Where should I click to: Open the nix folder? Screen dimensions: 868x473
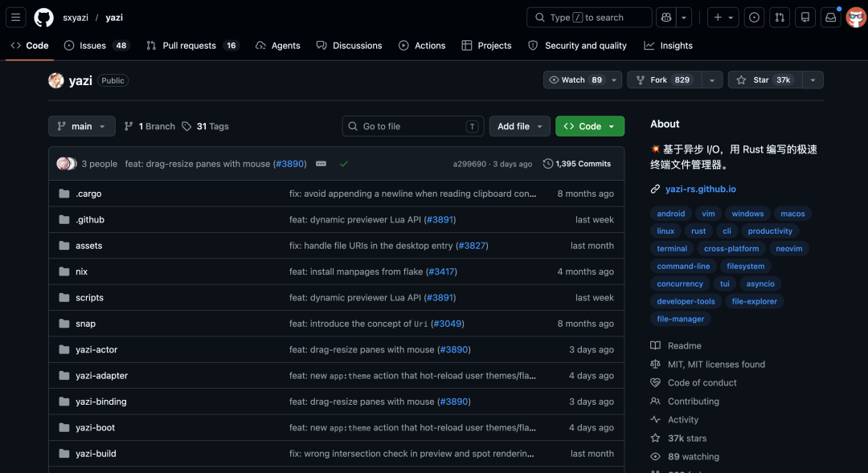[81, 271]
